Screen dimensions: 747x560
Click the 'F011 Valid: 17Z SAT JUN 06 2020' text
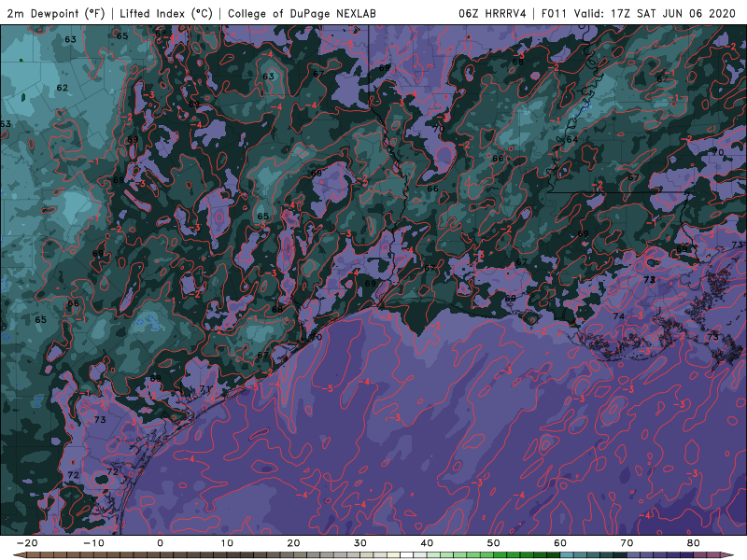pos(639,13)
